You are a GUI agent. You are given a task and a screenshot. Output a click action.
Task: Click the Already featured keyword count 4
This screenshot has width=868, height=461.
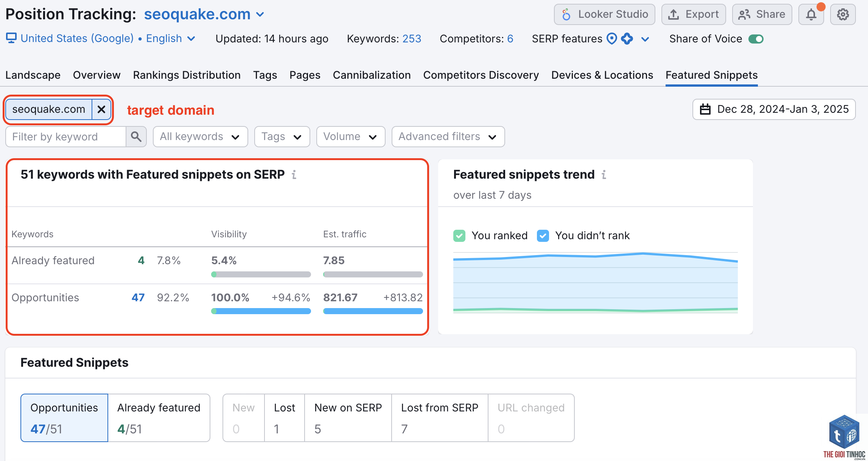141,260
